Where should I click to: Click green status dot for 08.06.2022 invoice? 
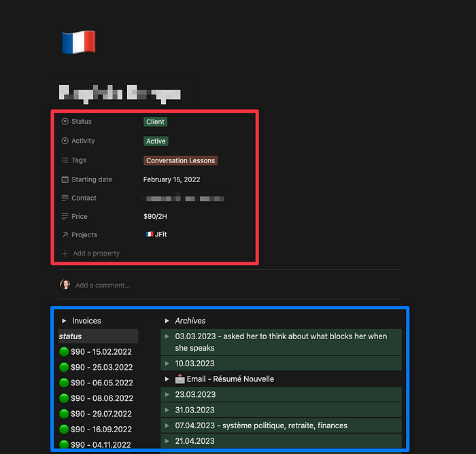pyautogui.click(x=64, y=398)
